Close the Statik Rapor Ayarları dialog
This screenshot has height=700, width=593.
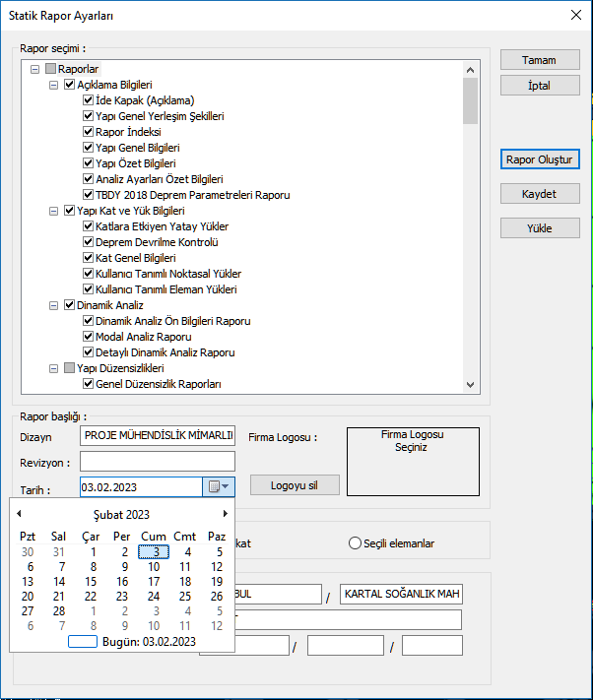click(x=576, y=15)
